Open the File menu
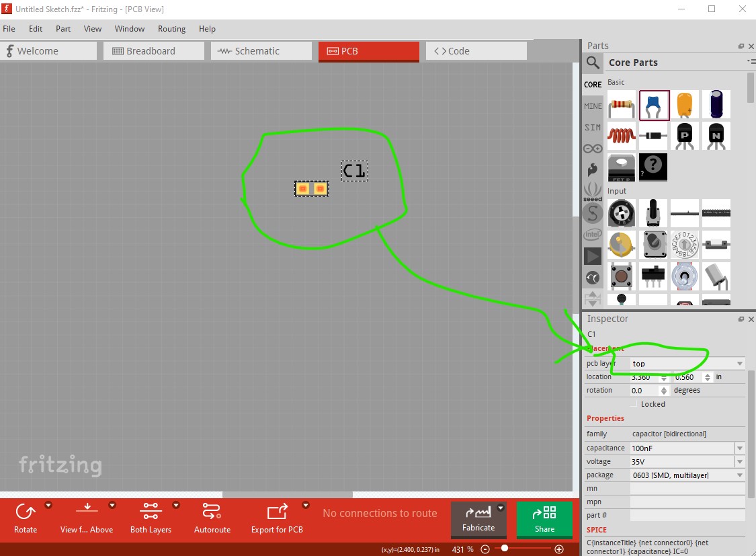 click(x=9, y=29)
